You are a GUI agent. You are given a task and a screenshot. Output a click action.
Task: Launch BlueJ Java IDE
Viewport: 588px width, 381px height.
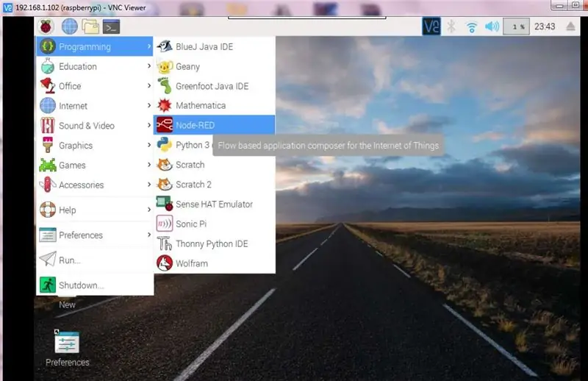point(214,46)
